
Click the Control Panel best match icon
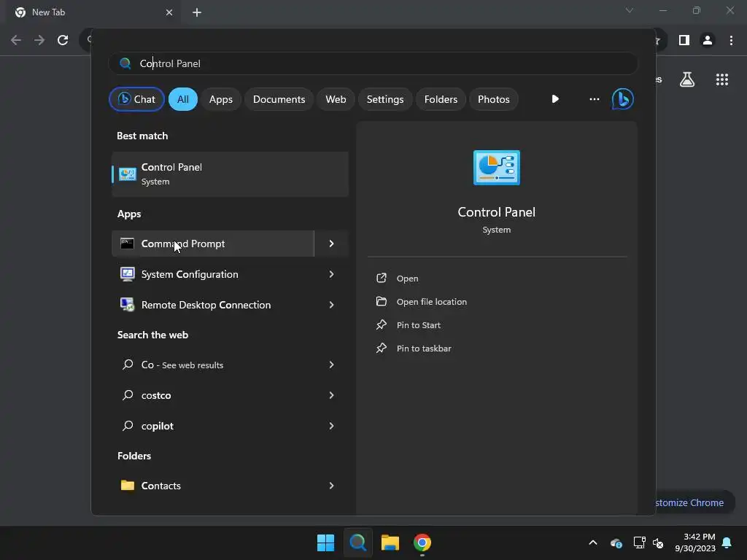pyautogui.click(x=127, y=174)
